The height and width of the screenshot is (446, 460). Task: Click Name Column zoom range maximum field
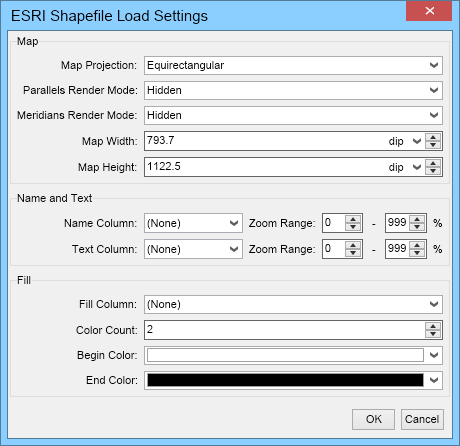(x=397, y=223)
